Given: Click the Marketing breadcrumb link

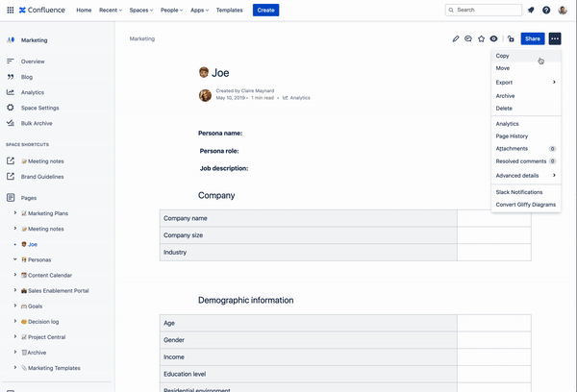Looking at the screenshot, I should coord(142,38).
